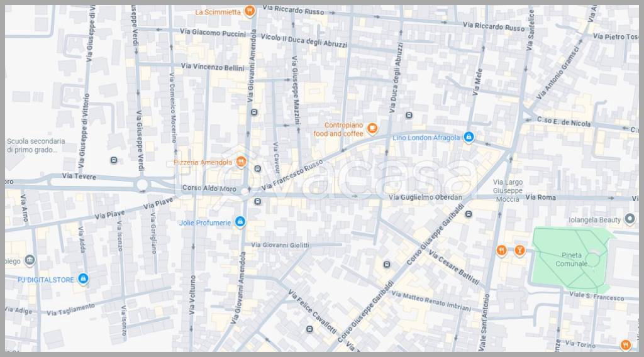The width and height of the screenshot is (644, 357).
Task: Select the Contropiano food and coffee marker
Action: [x=372, y=129]
